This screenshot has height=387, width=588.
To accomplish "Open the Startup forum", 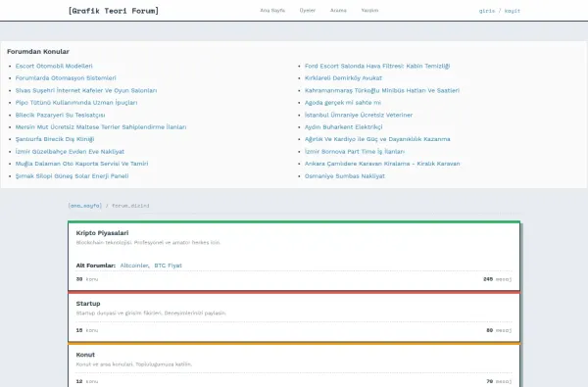I will [88, 304].
